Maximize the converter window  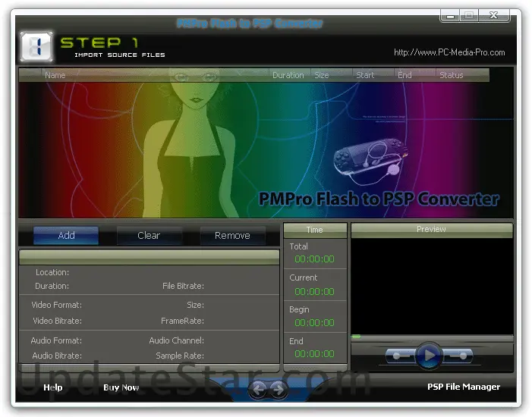469,16
